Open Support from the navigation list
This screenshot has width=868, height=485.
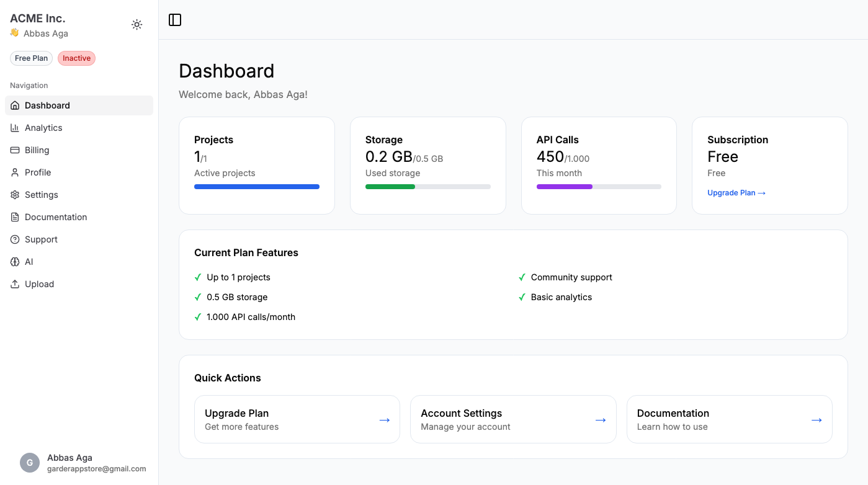point(42,239)
